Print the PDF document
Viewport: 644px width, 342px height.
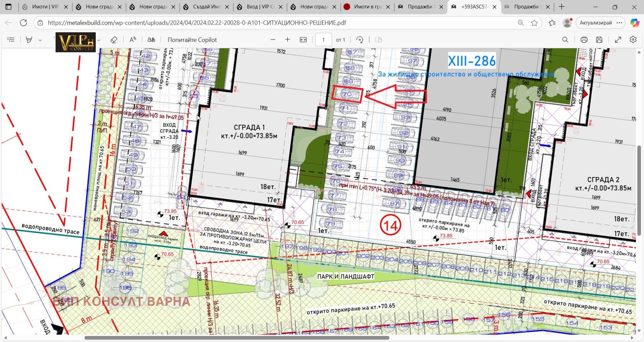coord(584,39)
